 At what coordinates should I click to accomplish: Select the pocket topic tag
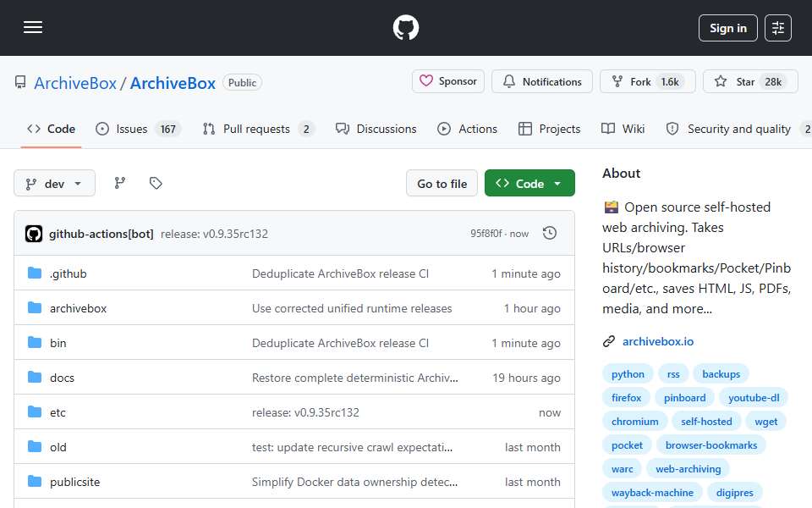627,446
